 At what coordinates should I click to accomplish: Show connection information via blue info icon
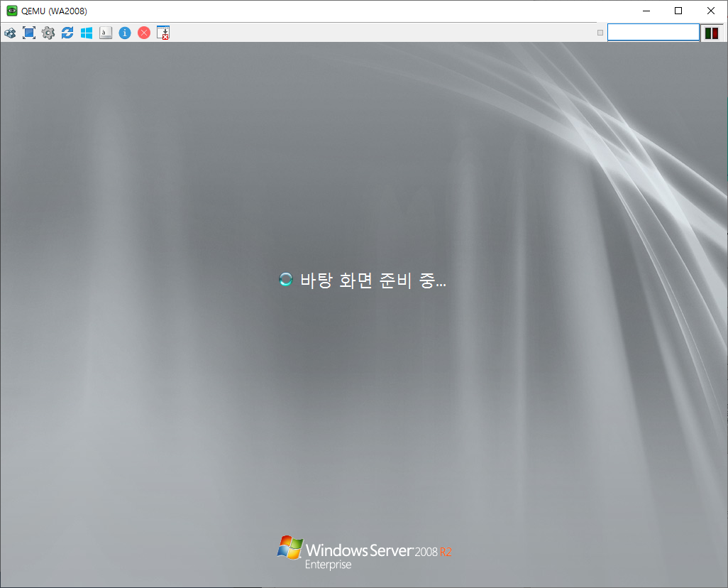point(125,33)
